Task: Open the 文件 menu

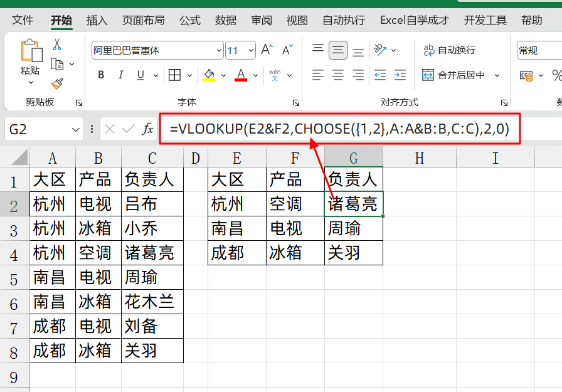Action: [x=22, y=20]
